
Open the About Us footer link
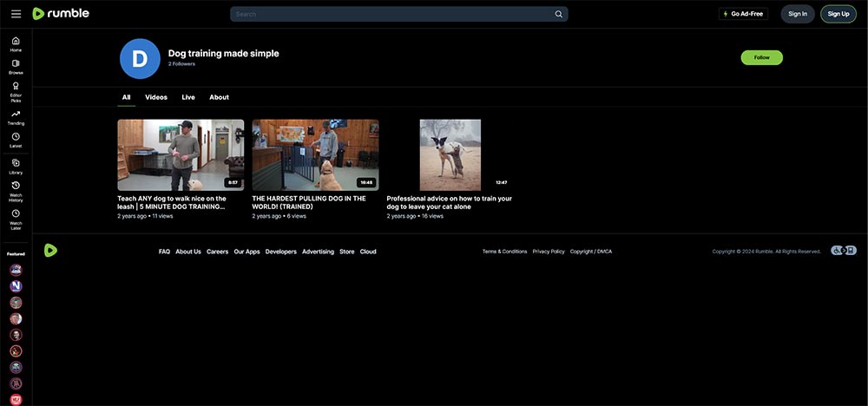click(188, 252)
